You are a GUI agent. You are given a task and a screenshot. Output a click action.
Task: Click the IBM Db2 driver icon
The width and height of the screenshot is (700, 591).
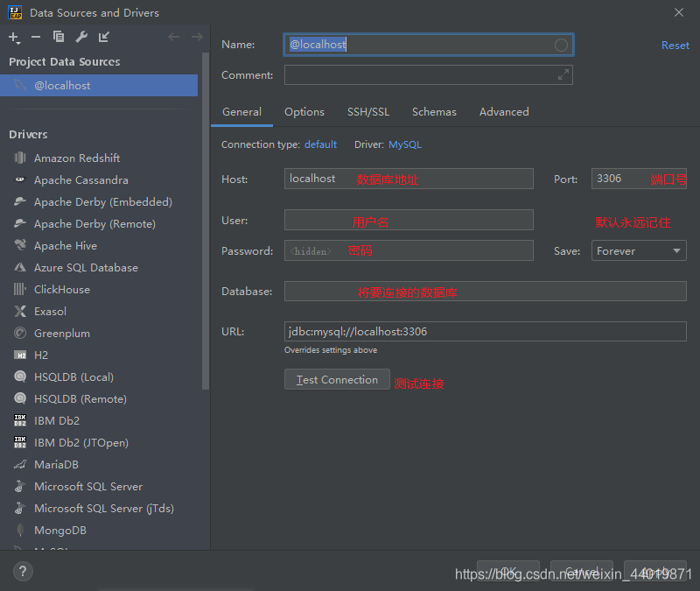tap(20, 420)
